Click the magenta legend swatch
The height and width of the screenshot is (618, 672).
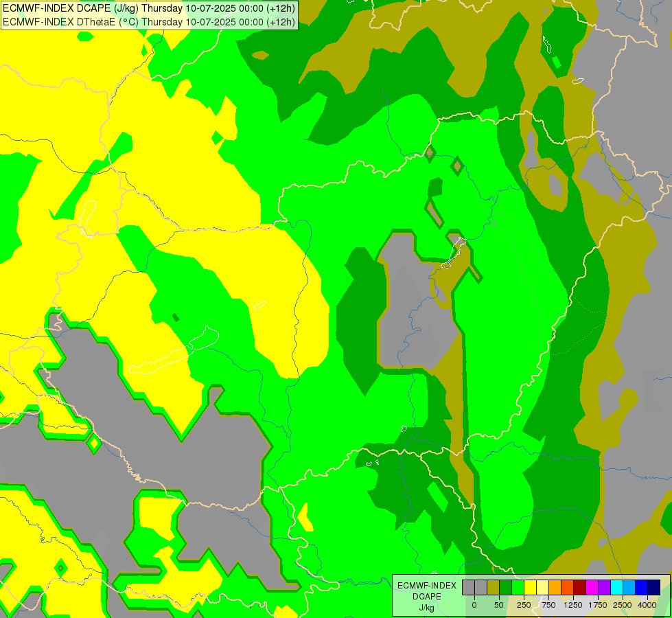tap(592, 587)
